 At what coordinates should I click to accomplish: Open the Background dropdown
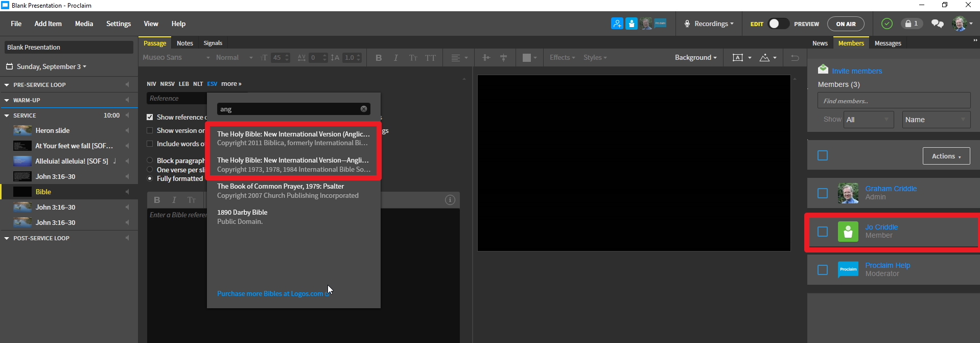pyautogui.click(x=695, y=58)
